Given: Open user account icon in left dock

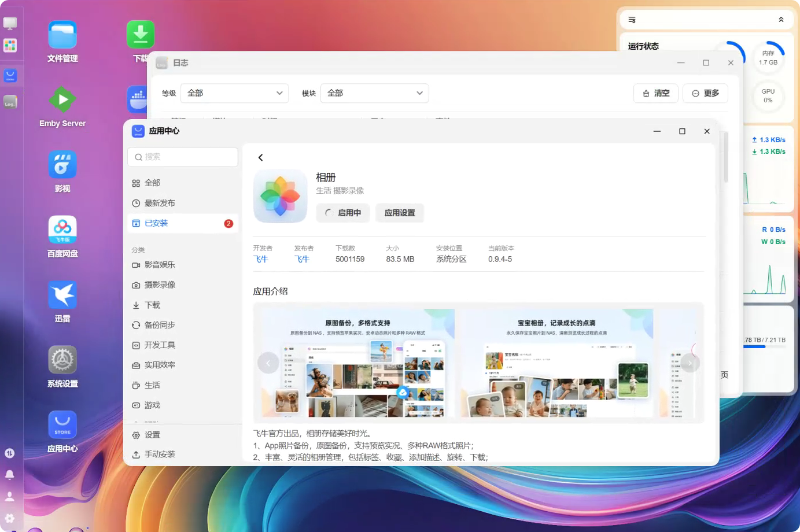Looking at the screenshot, I should [10, 496].
